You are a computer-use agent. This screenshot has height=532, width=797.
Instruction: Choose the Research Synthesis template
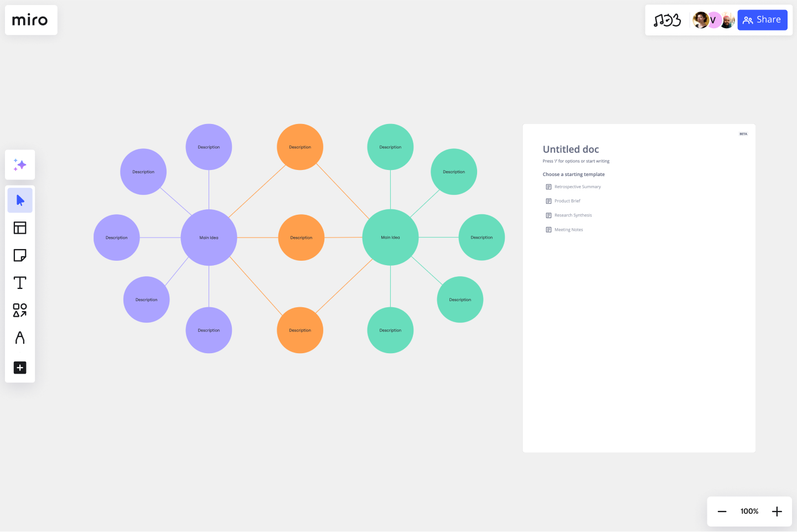pos(573,215)
